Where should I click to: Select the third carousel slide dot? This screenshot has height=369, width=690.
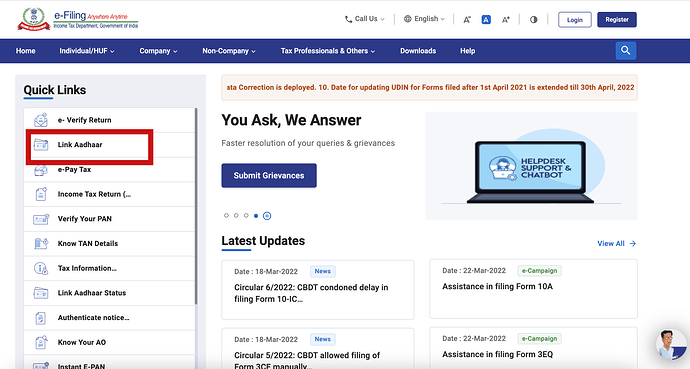coord(246,216)
